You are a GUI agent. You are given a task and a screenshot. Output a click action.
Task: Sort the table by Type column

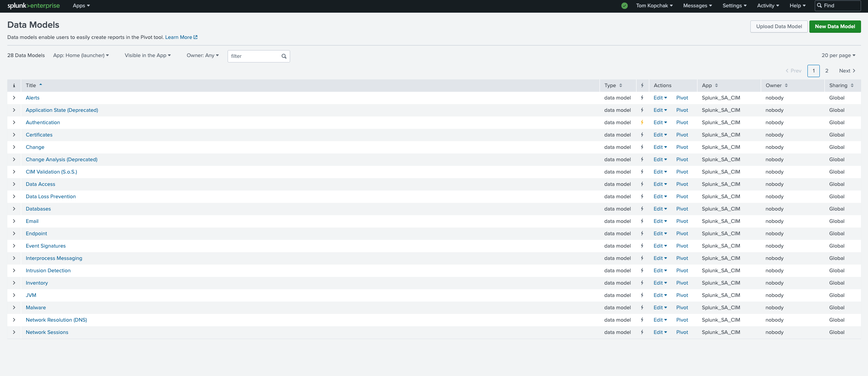click(613, 86)
